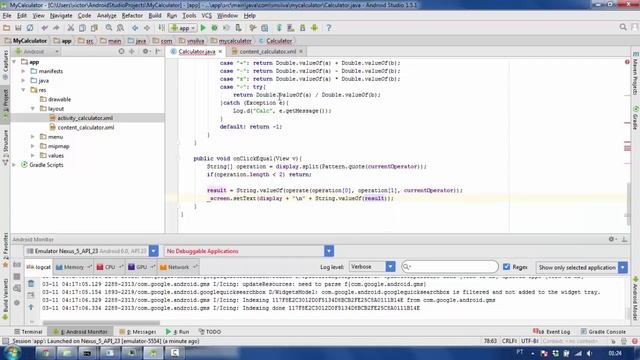Open Android Device Monitor icon
Image resolution: width=640 pixels, height=360 pixels.
point(314,28)
